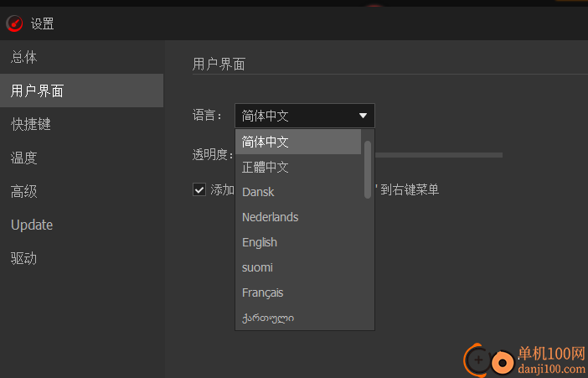Select the Georgian ქართული language option
The height and width of the screenshot is (378, 588).
[x=298, y=318]
